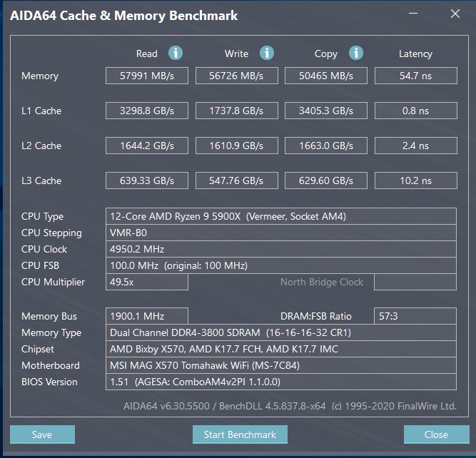Click the Copy column info icon
Image resolution: width=476 pixels, height=458 pixels.
point(356,53)
